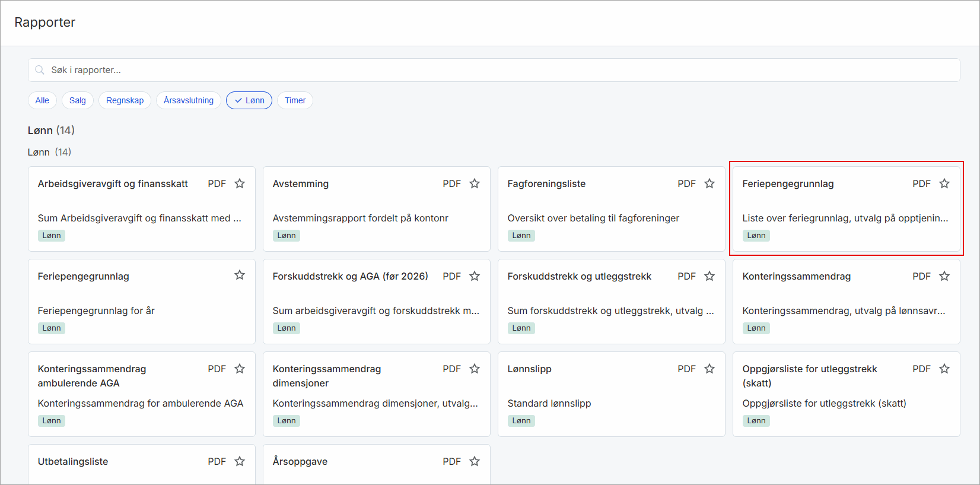The width and height of the screenshot is (980, 485).
Task: Open Konteringssammendrag ambulerende AGA title
Action: pyautogui.click(x=92, y=376)
